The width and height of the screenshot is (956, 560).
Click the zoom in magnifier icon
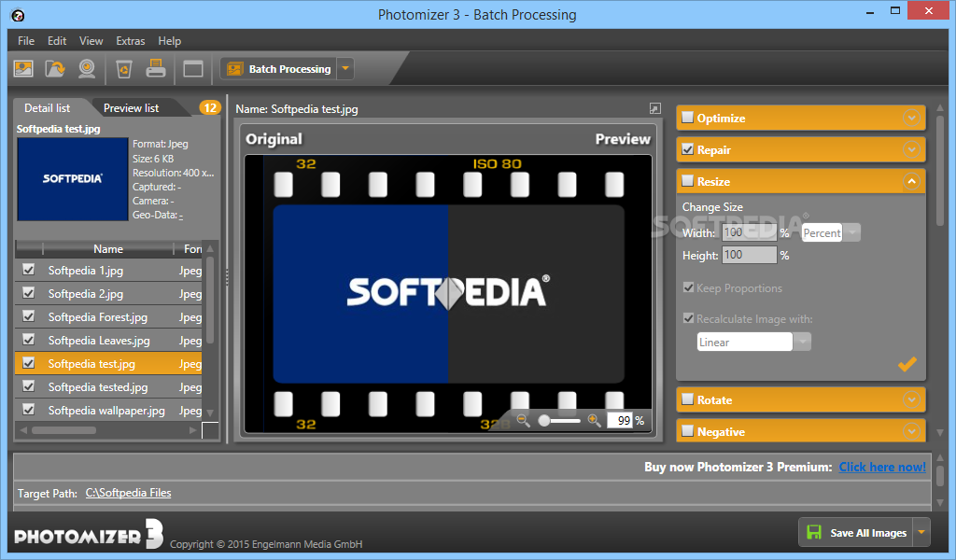click(x=594, y=420)
